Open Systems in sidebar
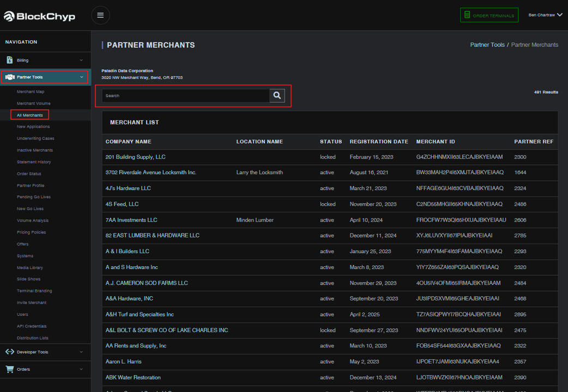 click(x=25, y=256)
